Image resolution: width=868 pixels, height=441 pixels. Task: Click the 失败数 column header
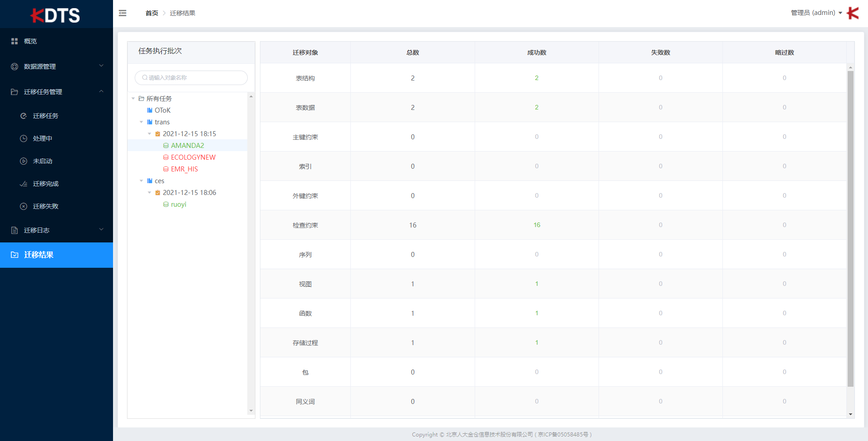pyautogui.click(x=660, y=52)
